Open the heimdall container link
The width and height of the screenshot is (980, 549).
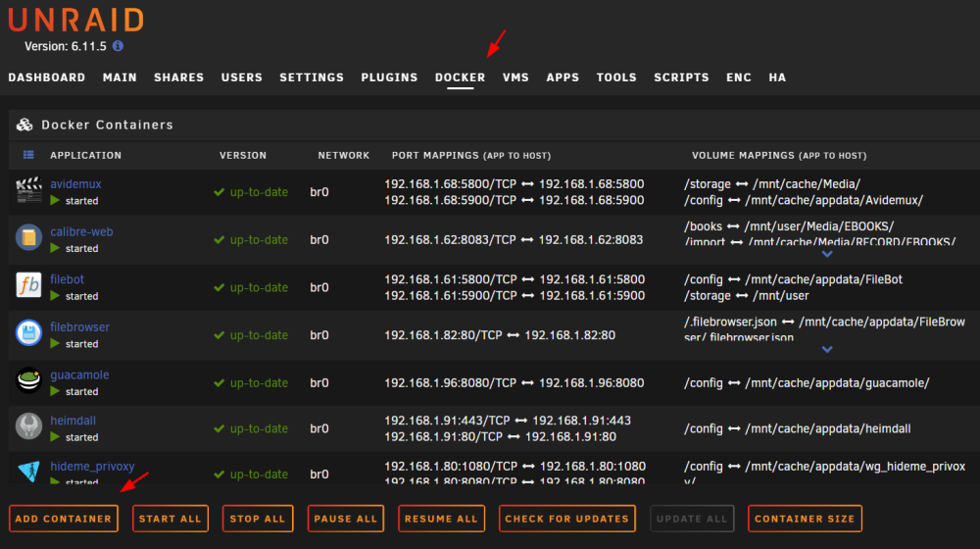[73, 421]
